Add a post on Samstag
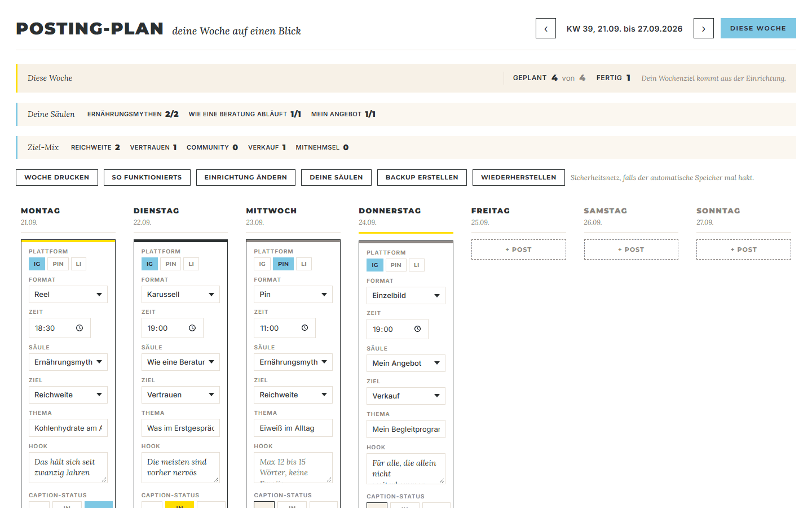Screen dimensions: 812x508 coord(631,249)
